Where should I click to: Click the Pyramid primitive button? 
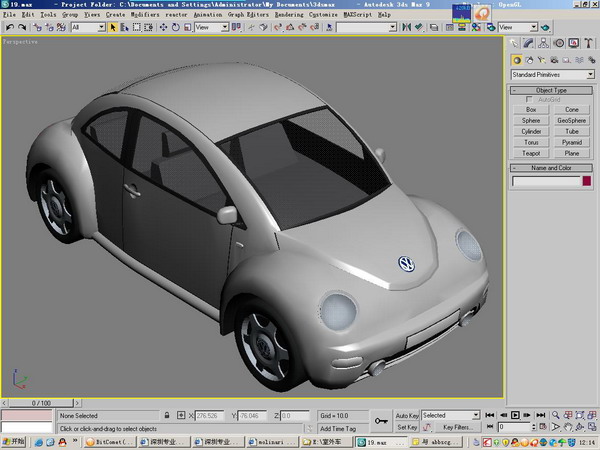coord(572,142)
